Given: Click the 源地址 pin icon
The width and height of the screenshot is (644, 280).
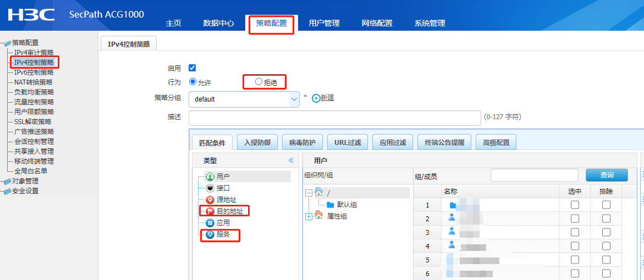Looking at the screenshot, I should (x=210, y=200).
